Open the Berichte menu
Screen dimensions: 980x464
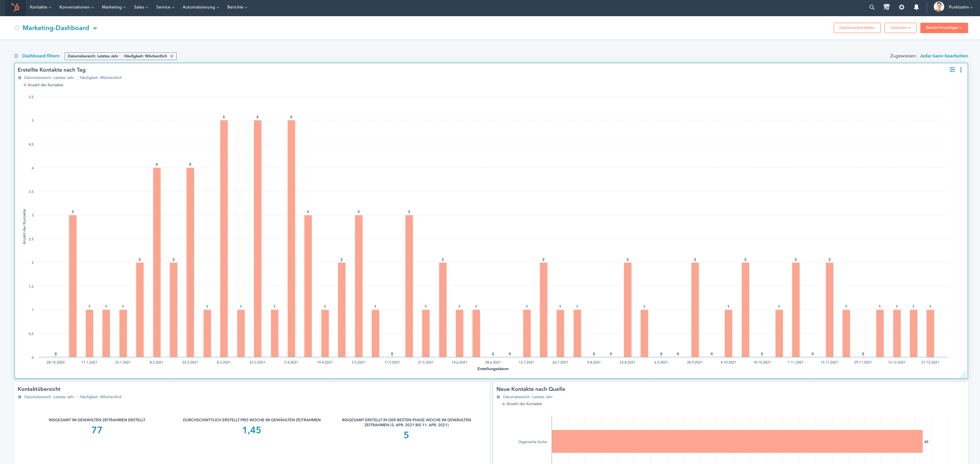(x=237, y=7)
